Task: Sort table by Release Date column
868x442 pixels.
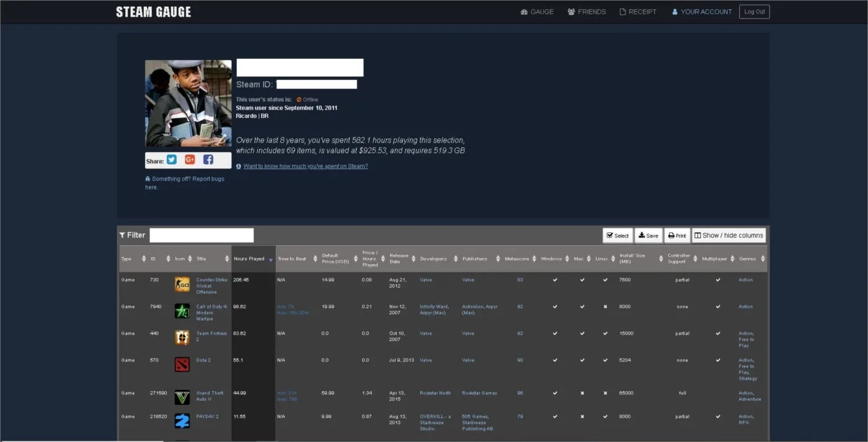Action: pos(402,259)
